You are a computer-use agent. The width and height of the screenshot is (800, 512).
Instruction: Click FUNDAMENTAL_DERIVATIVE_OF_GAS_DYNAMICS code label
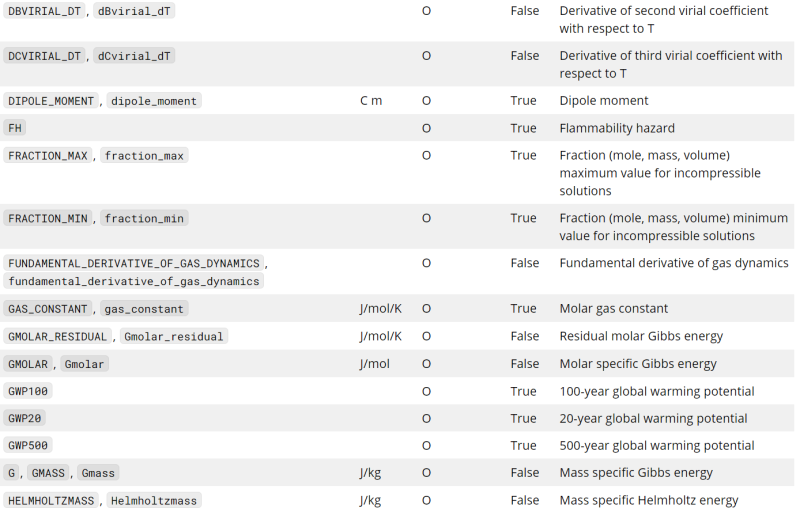tap(134, 263)
